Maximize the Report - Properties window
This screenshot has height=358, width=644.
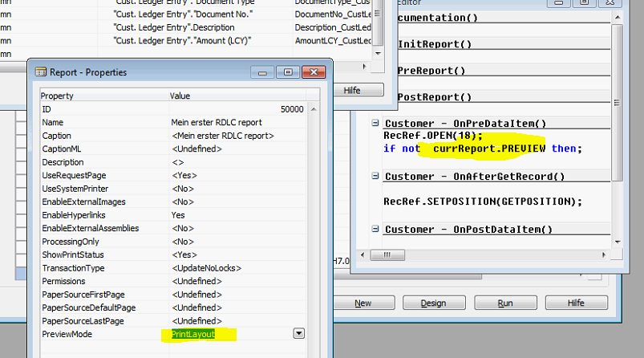pos(289,72)
